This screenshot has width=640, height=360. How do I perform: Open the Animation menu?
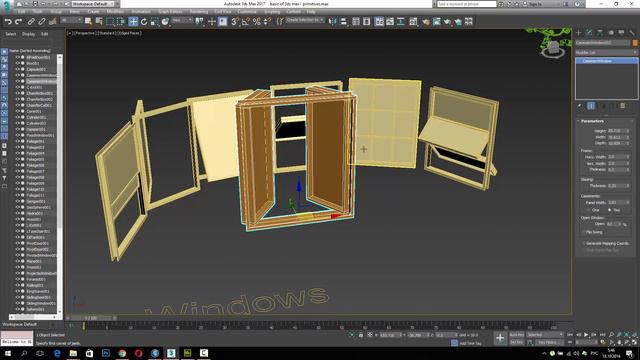point(141,12)
